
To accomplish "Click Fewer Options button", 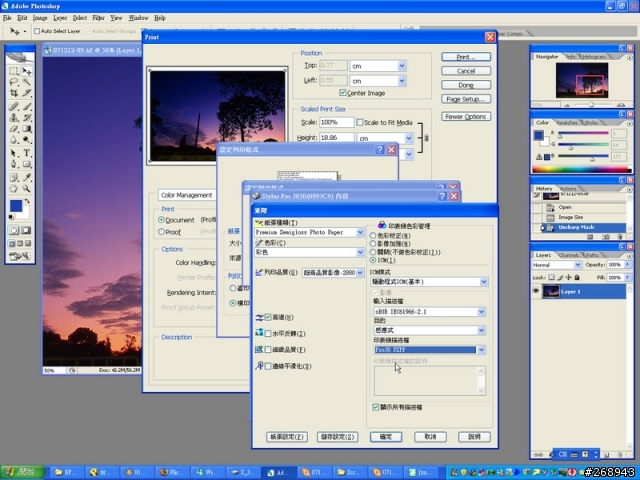I will 466,116.
